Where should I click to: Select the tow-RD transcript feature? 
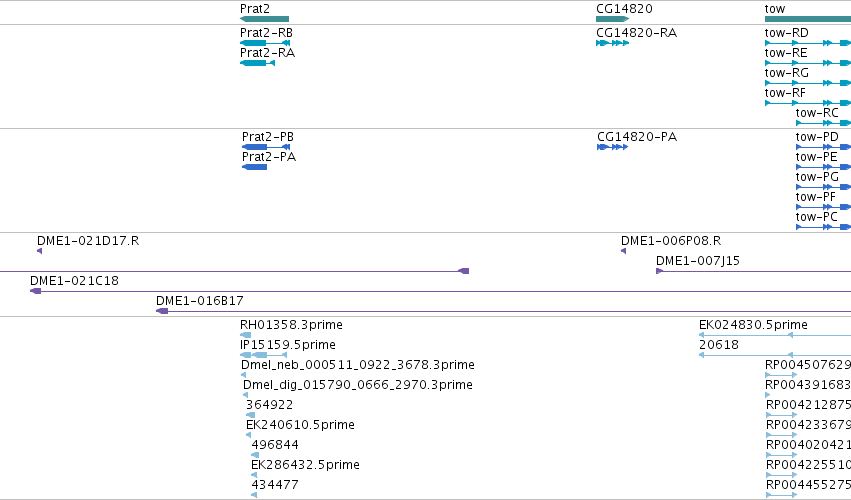[x=808, y=43]
